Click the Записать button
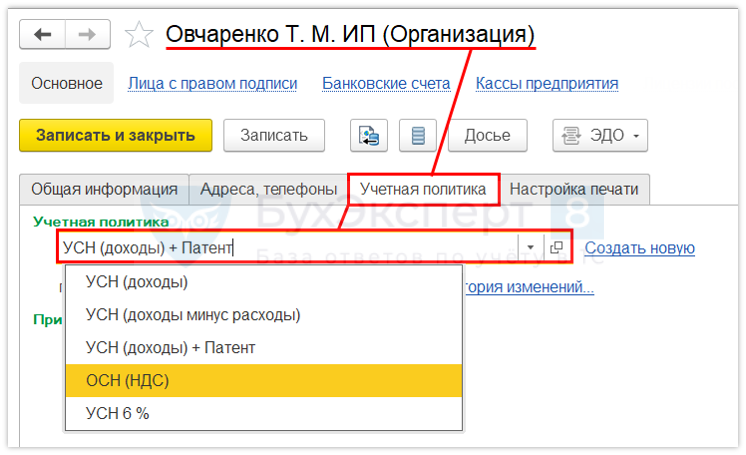The width and height of the screenshot is (746, 455). click(x=274, y=136)
